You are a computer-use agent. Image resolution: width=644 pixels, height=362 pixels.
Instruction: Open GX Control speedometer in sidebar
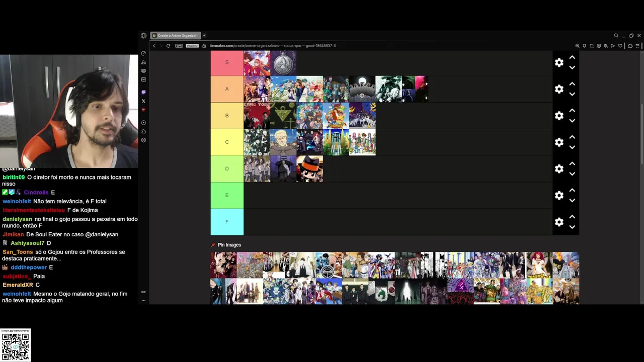click(143, 53)
